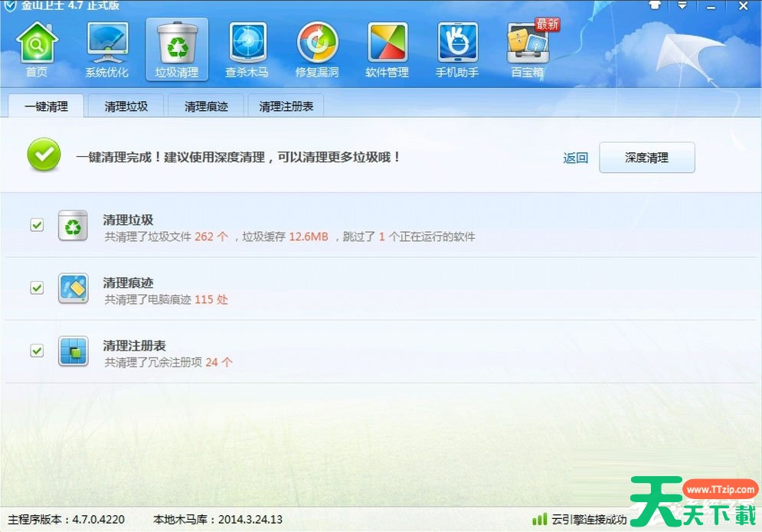Click the 清理痕迹 row heading
Screen dimensions: 762x532
coord(129,282)
